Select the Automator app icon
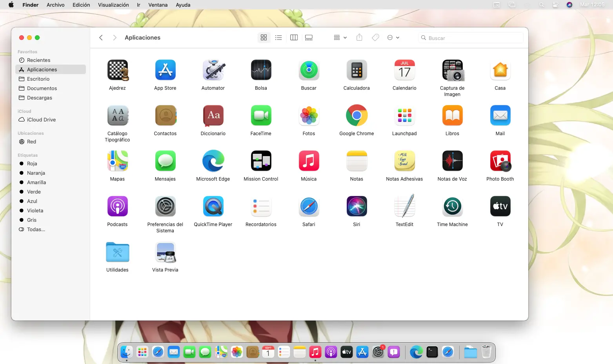Screen dimensions: 613x364 [213, 70]
